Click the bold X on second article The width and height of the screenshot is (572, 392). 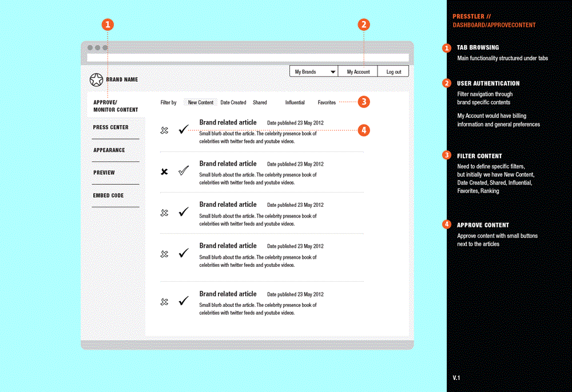[165, 171]
